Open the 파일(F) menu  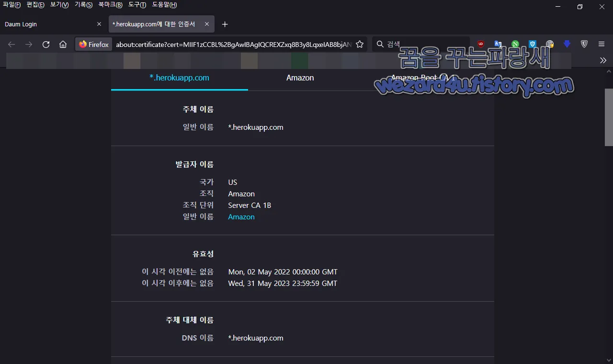(12, 5)
